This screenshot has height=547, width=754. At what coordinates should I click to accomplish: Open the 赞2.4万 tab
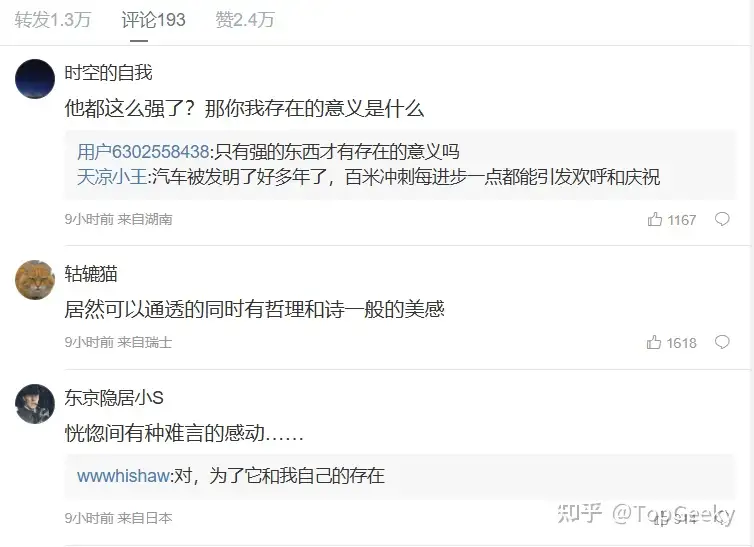245,20
